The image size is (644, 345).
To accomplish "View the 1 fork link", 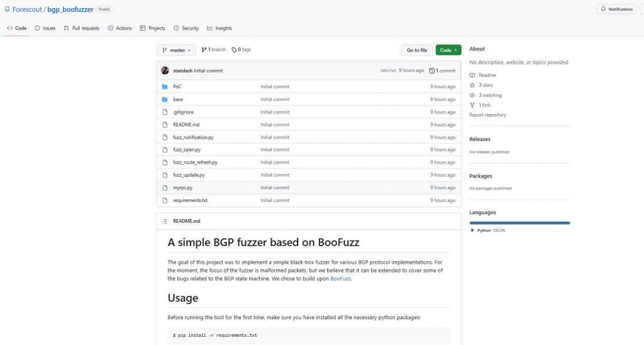I will click(480, 105).
